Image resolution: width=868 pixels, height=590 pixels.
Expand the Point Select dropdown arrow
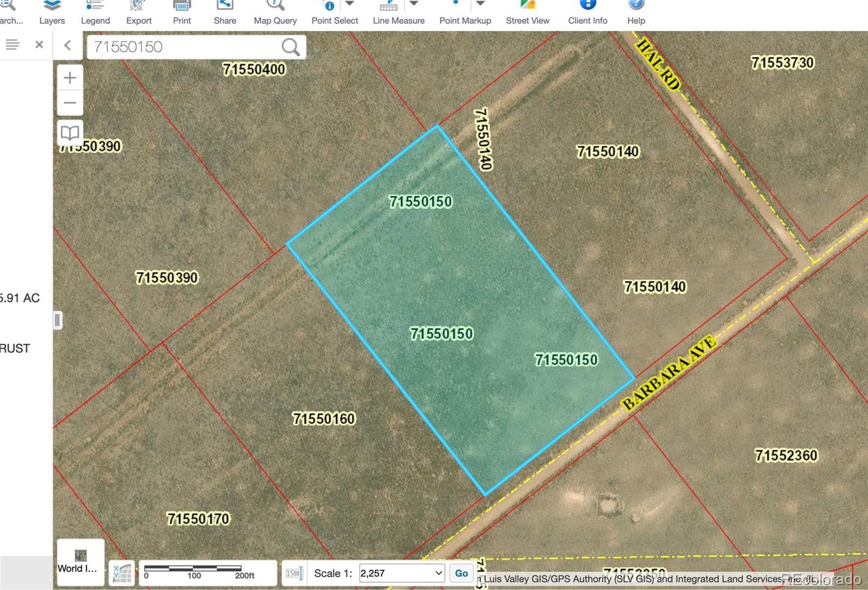click(350, 4)
